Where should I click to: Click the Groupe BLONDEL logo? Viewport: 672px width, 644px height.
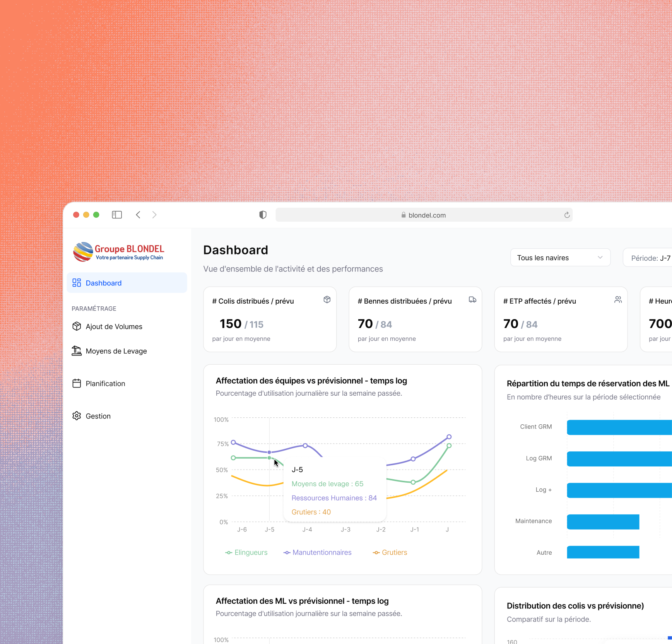(119, 252)
